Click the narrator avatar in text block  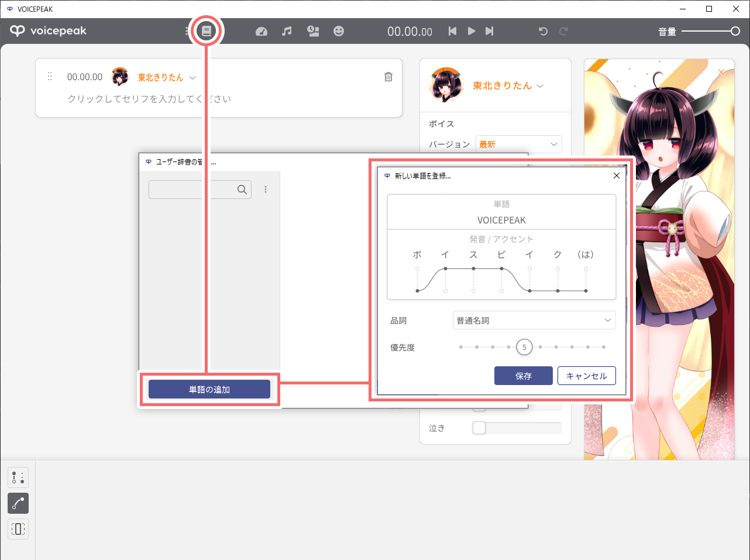(120, 77)
